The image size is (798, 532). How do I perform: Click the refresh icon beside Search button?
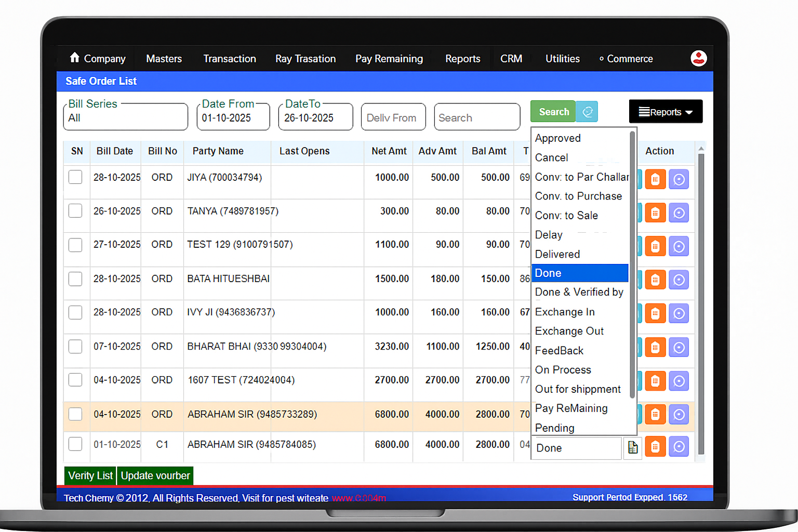pyautogui.click(x=587, y=111)
